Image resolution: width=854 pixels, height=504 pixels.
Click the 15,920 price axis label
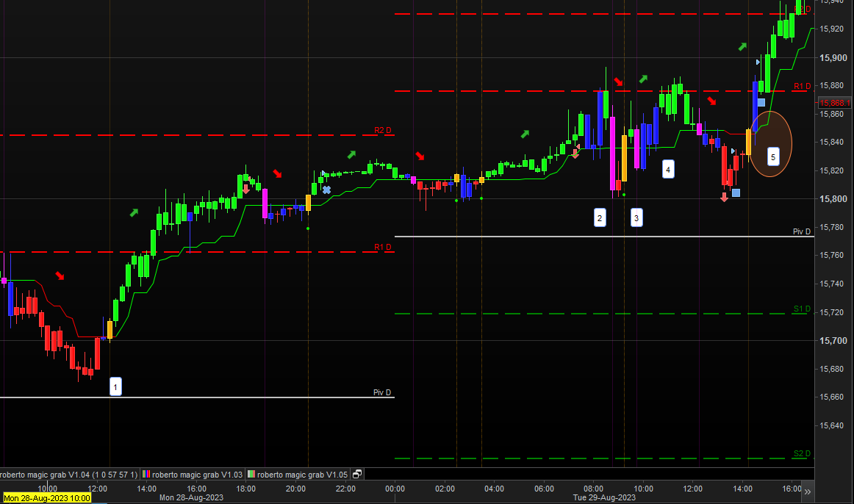coord(833,29)
